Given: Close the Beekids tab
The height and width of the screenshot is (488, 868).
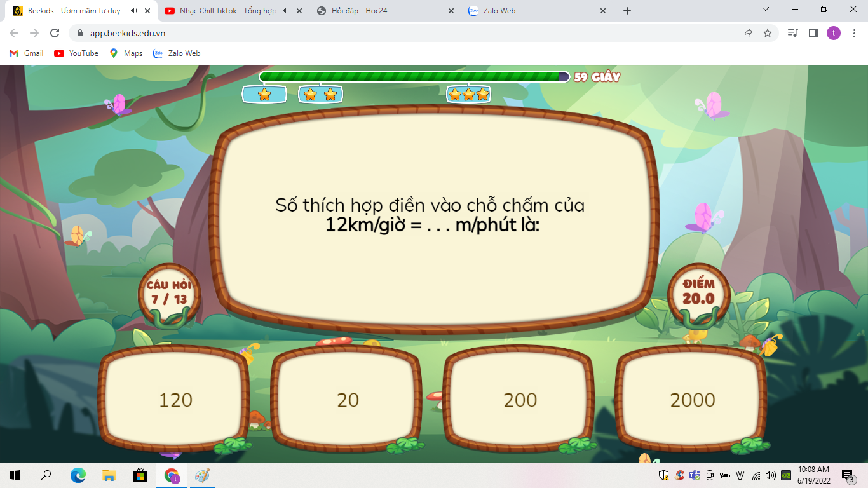Looking at the screenshot, I should click(x=147, y=11).
